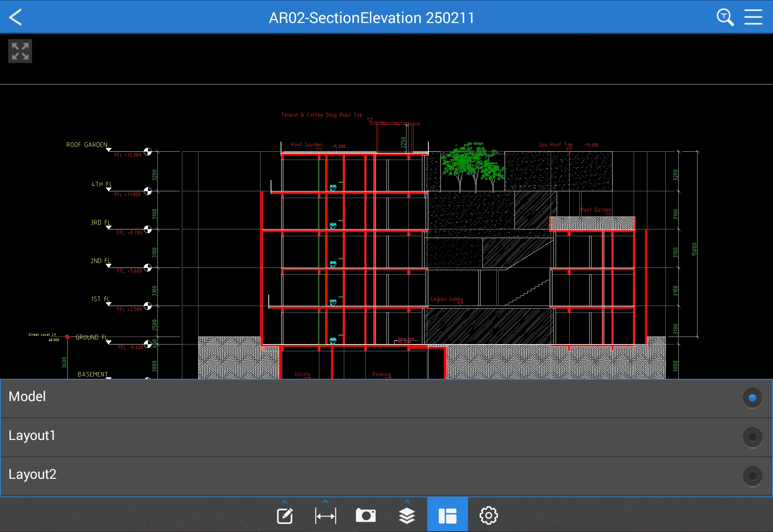Expand the measure tool options chevron
This screenshot has width=773, height=532.
click(x=326, y=501)
